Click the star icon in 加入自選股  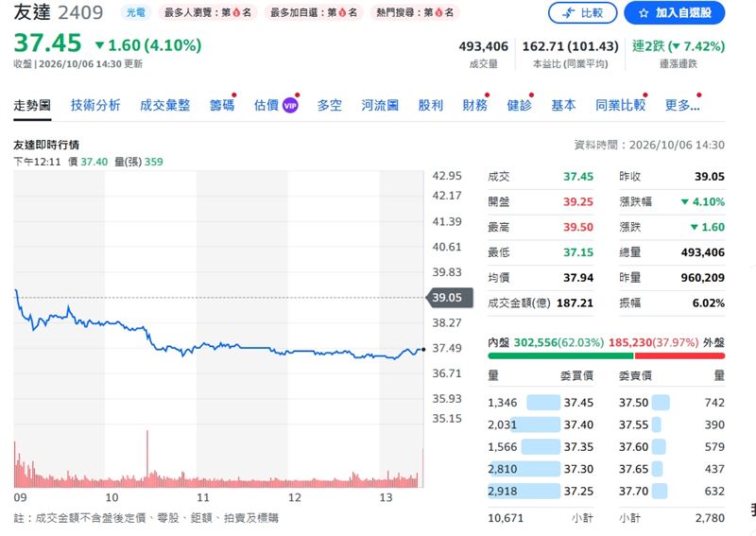(x=644, y=13)
